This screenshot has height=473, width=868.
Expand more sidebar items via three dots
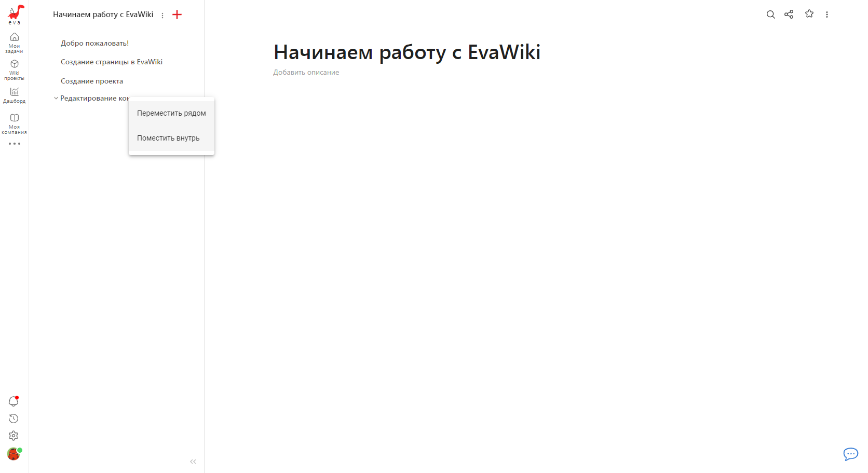tap(14, 144)
